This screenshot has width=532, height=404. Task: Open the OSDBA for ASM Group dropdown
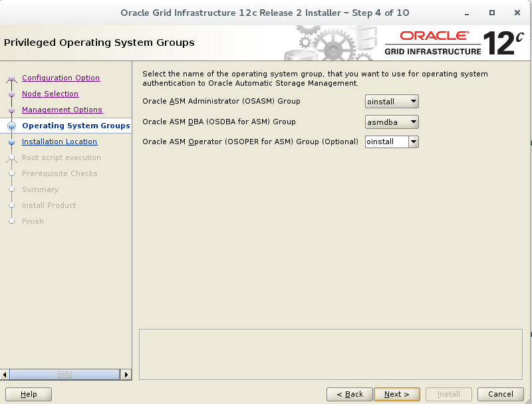coord(392,122)
